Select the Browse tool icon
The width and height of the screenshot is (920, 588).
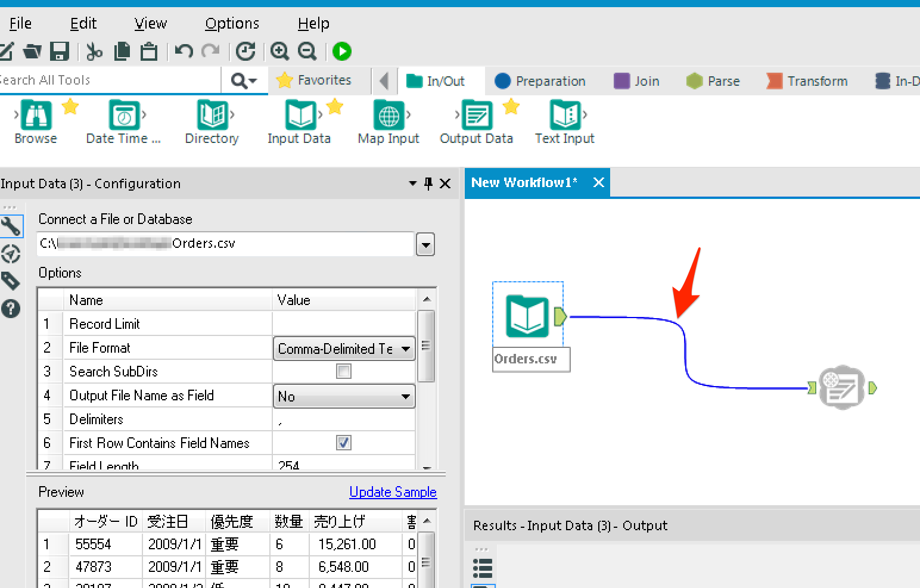(36, 116)
